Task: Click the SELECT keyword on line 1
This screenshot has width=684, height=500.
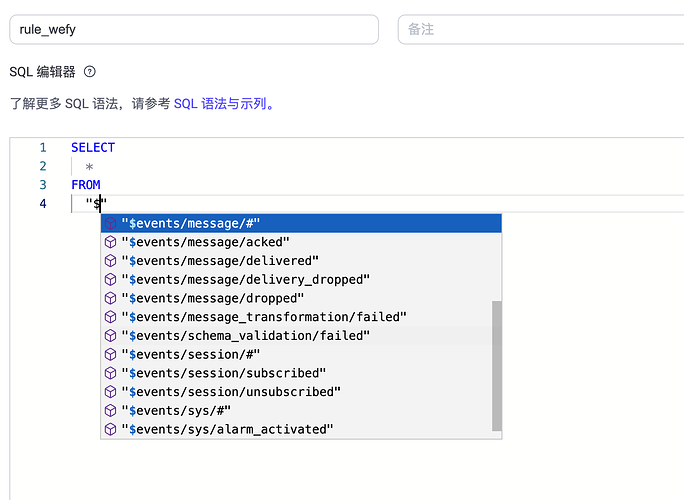Action: pyautogui.click(x=93, y=148)
